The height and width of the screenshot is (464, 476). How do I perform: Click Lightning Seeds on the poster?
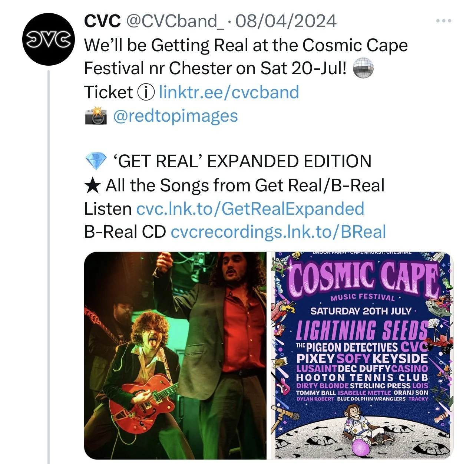point(361,330)
